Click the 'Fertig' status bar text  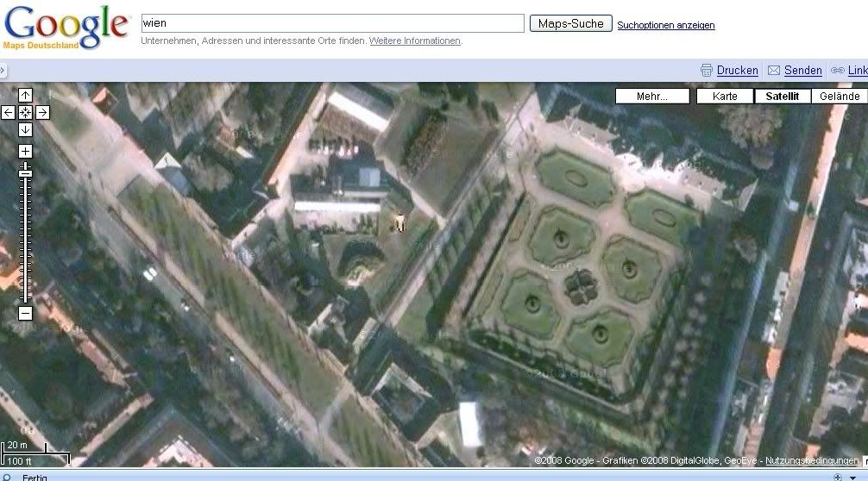click(35, 478)
